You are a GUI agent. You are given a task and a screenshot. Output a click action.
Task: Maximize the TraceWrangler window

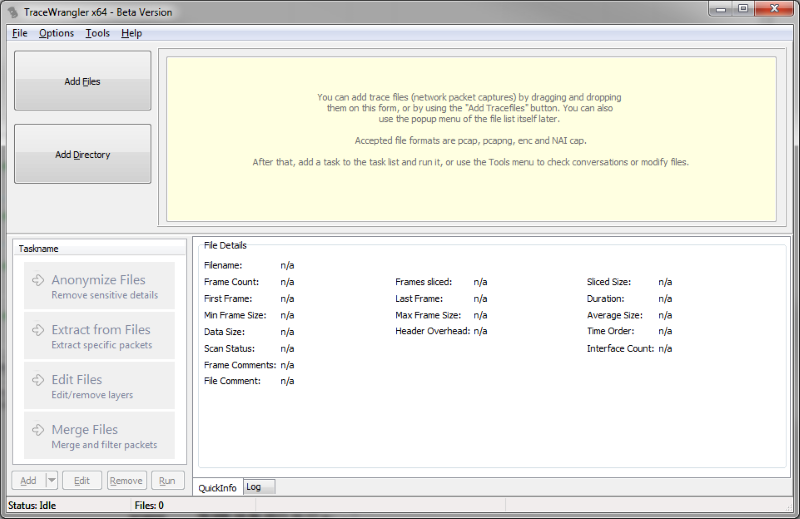743,9
